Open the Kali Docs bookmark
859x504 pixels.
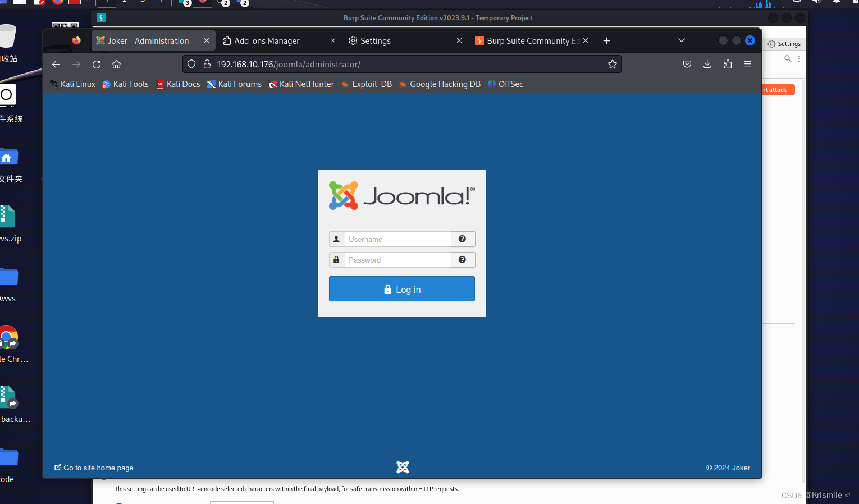click(x=178, y=84)
